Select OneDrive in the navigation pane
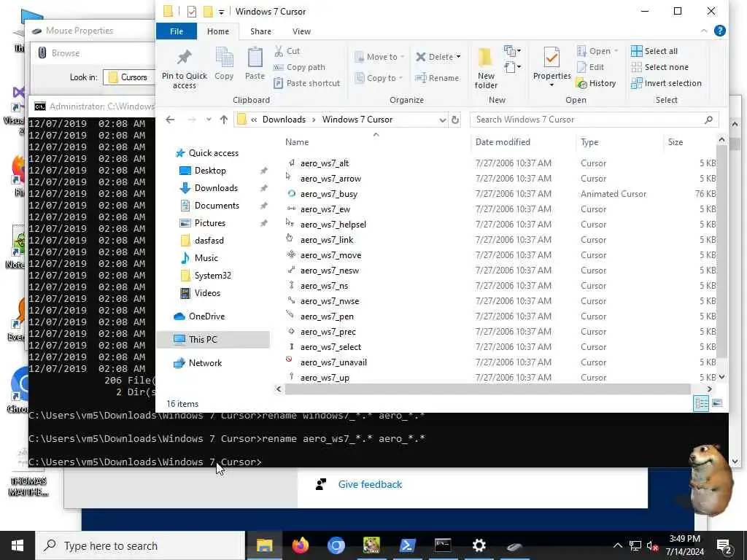Viewport: 747px width, 560px height. pyautogui.click(x=206, y=316)
